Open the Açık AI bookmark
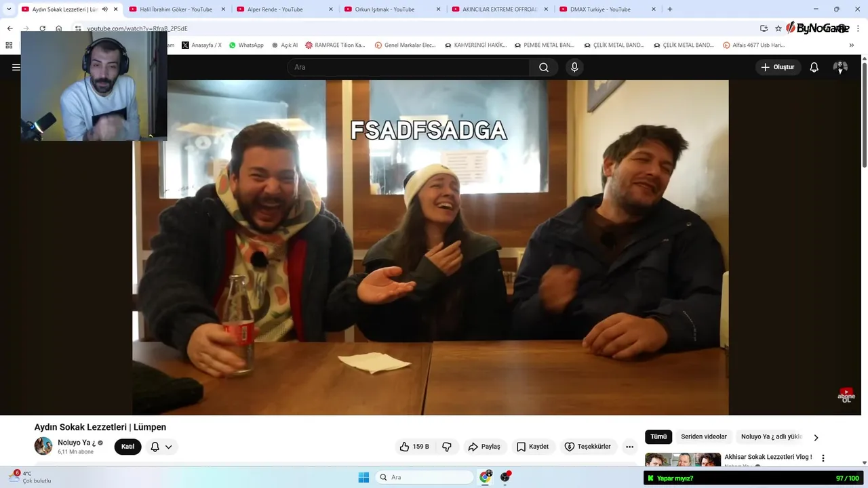The image size is (868, 488). click(285, 45)
